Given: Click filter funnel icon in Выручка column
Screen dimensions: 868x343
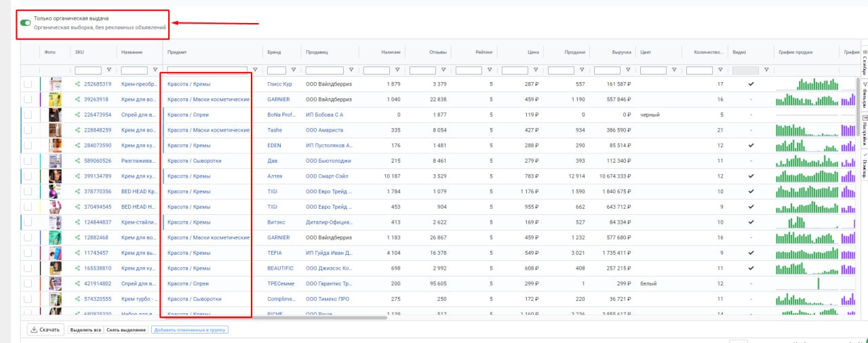Looking at the screenshot, I should [x=628, y=70].
